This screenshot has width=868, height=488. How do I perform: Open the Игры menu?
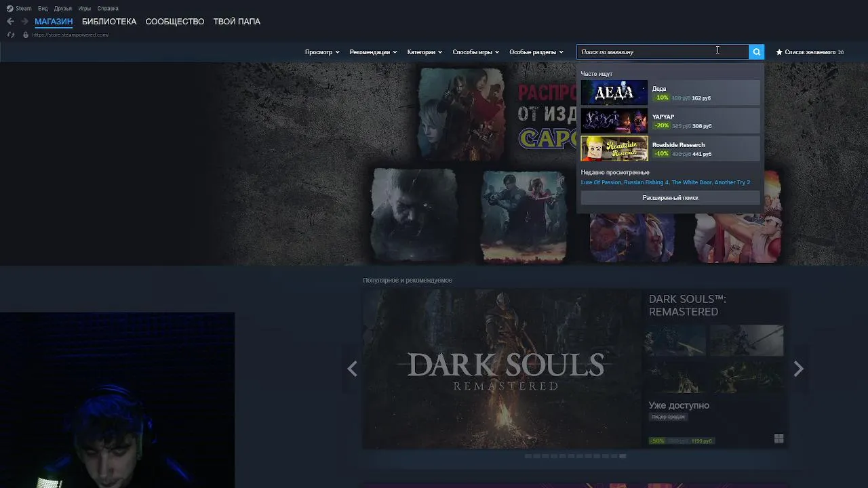(x=84, y=8)
